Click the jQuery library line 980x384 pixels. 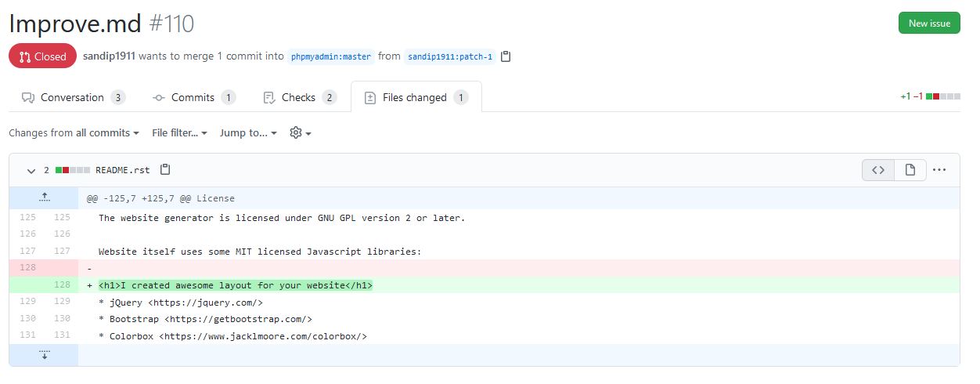(181, 302)
